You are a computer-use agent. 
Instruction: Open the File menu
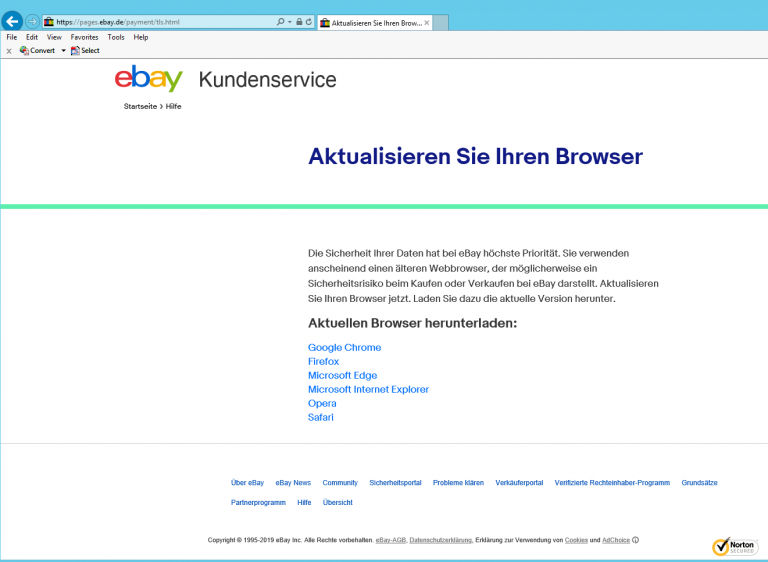pos(12,37)
